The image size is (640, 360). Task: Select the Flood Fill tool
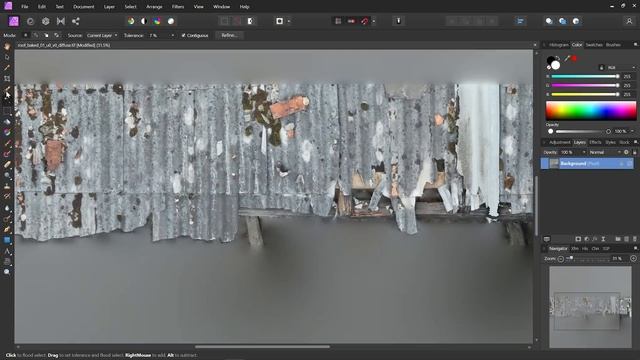click(7, 122)
